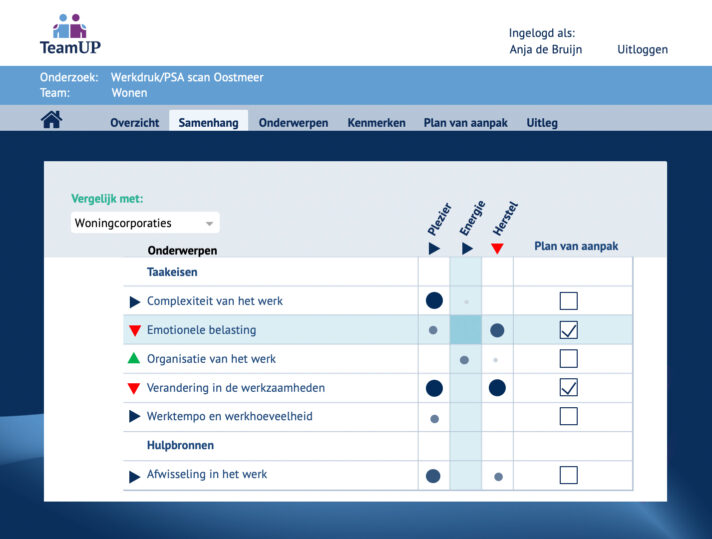Uncheck Plan van aanpak box for Verandering in werkzaamheden

569,387
